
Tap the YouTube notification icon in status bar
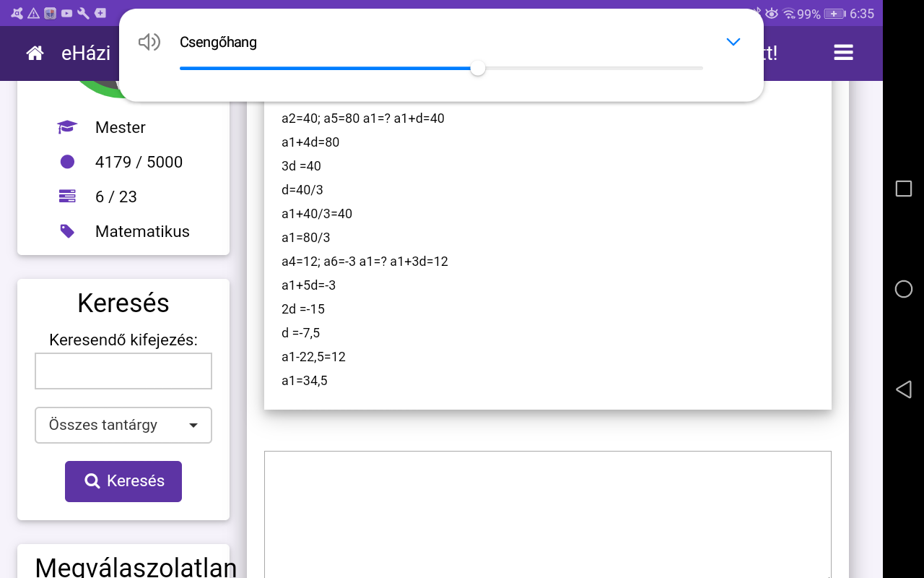click(x=66, y=13)
